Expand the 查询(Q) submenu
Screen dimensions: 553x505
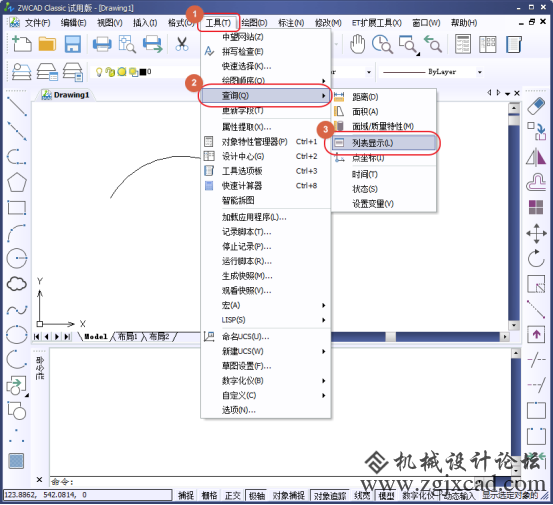tap(266, 96)
